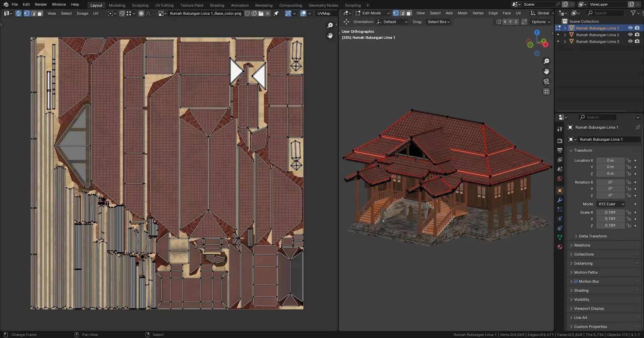Click the Blender logo menu
644x338 pixels.
point(6,4)
